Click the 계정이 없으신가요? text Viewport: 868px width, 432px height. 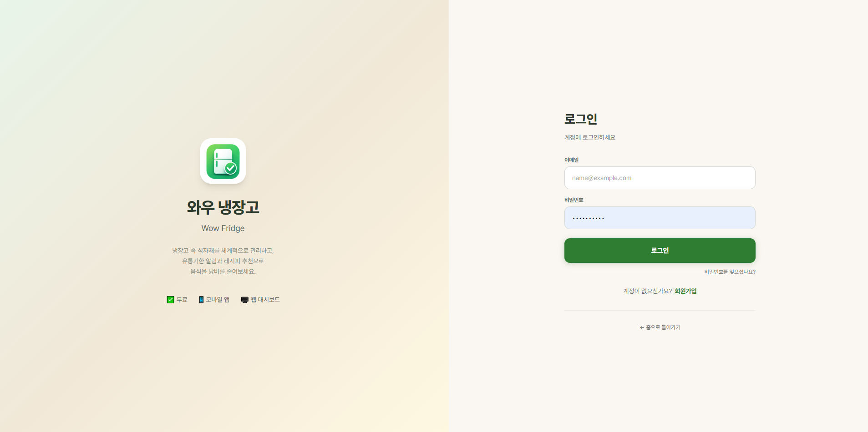point(647,291)
